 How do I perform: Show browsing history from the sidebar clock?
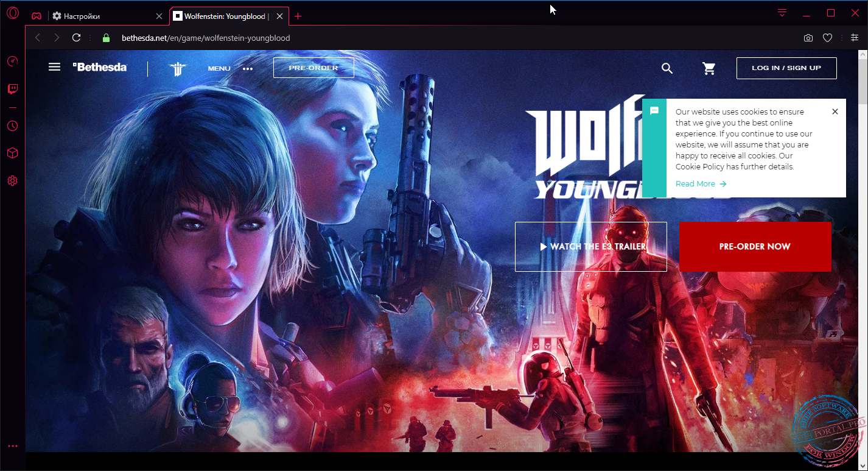click(x=13, y=126)
